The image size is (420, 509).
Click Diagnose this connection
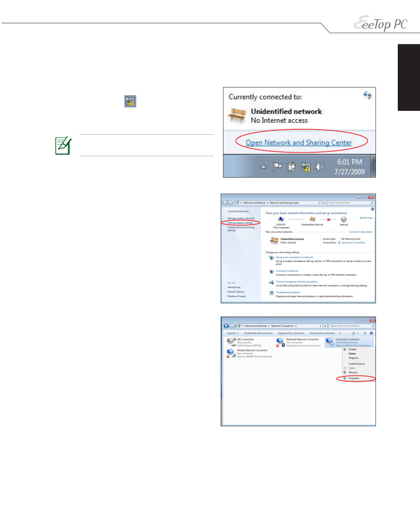pos(291,333)
